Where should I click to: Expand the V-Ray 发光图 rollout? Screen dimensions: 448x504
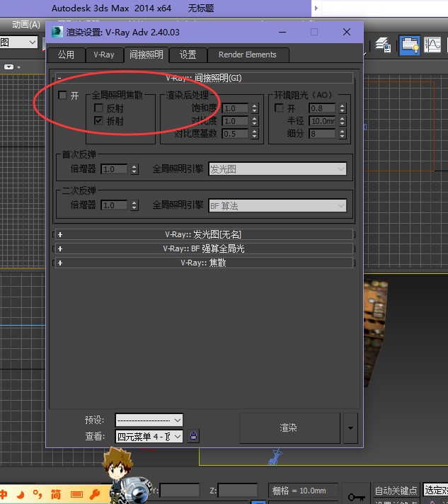click(x=205, y=234)
